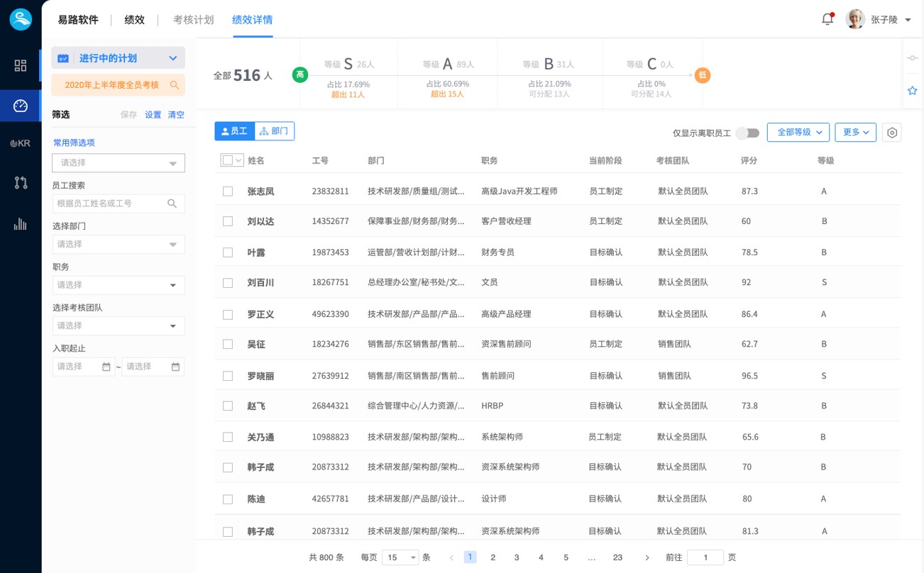Image resolution: width=924 pixels, height=573 pixels.
Task: Switch to the 部门 view tab
Action: (x=275, y=131)
